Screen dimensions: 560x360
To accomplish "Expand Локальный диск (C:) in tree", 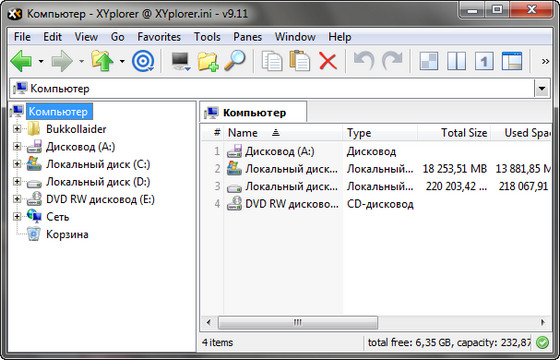I will [x=17, y=164].
